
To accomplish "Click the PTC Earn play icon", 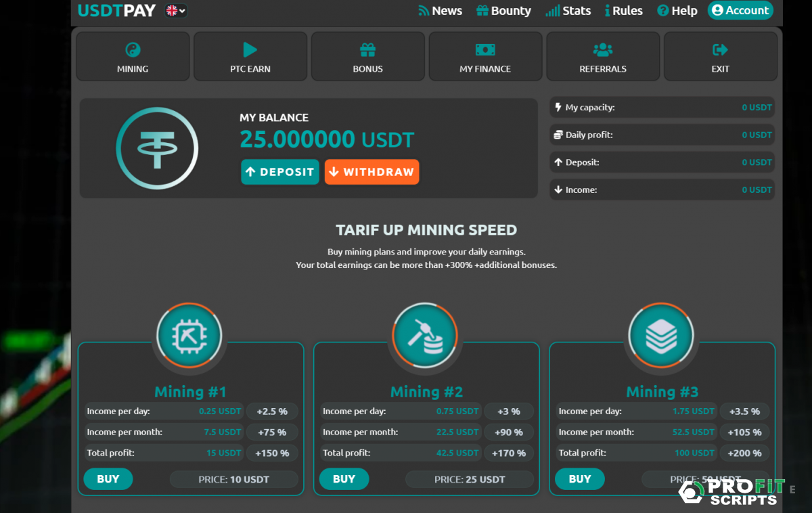I will coord(250,49).
